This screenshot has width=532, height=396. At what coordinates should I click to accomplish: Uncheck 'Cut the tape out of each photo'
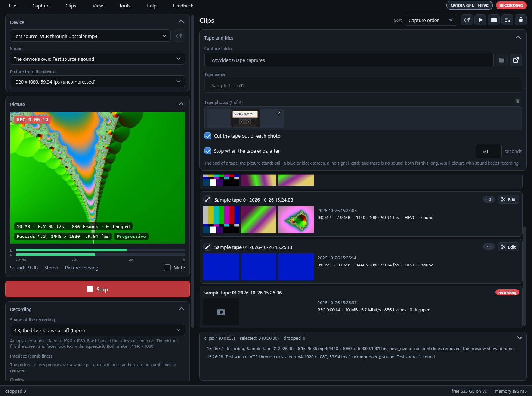pos(208,136)
